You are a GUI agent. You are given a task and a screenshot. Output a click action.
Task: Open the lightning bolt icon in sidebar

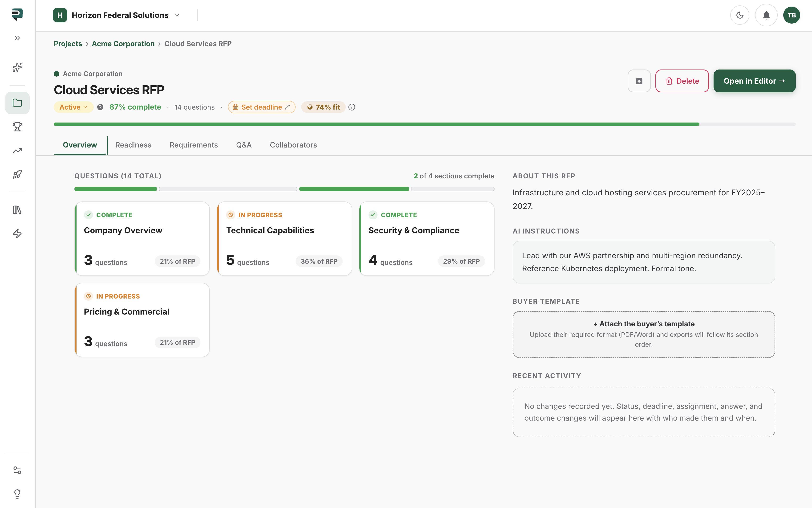click(17, 234)
